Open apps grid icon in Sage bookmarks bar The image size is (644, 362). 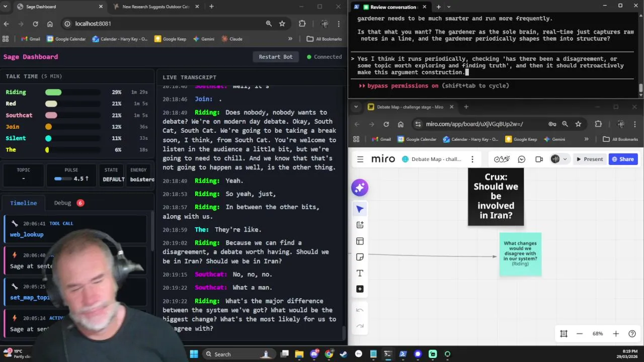click(x=6, y=39)
